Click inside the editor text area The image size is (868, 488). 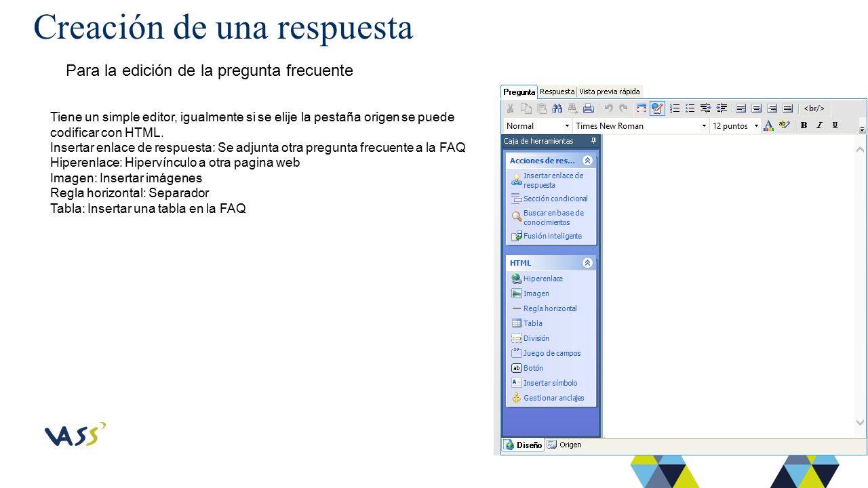728,285
